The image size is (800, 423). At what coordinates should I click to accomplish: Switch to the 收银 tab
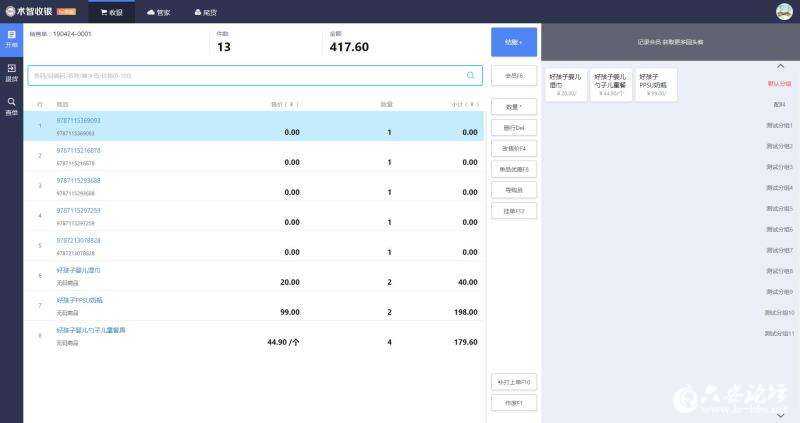tap(111, 12)
